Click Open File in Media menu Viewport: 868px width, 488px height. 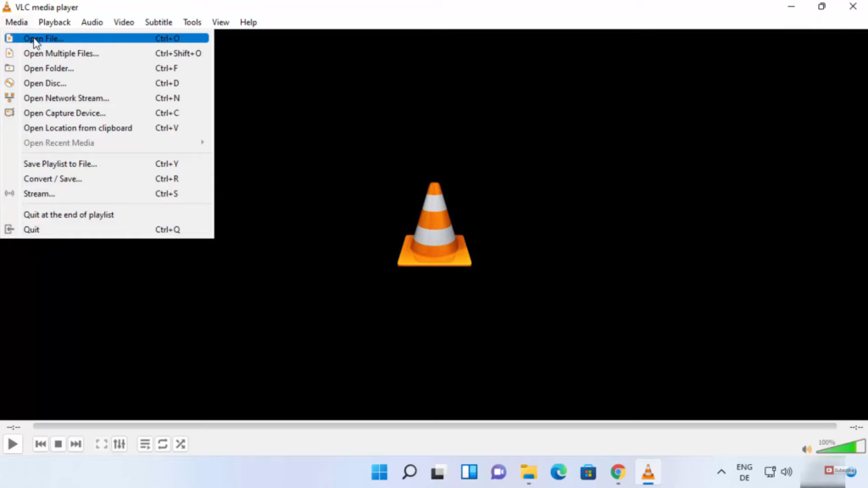pyautogui.click(x=43, y=39)
